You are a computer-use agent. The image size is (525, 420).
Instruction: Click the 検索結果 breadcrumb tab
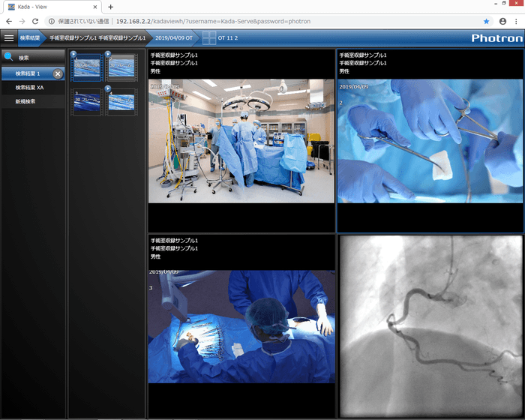pos(30,37)
